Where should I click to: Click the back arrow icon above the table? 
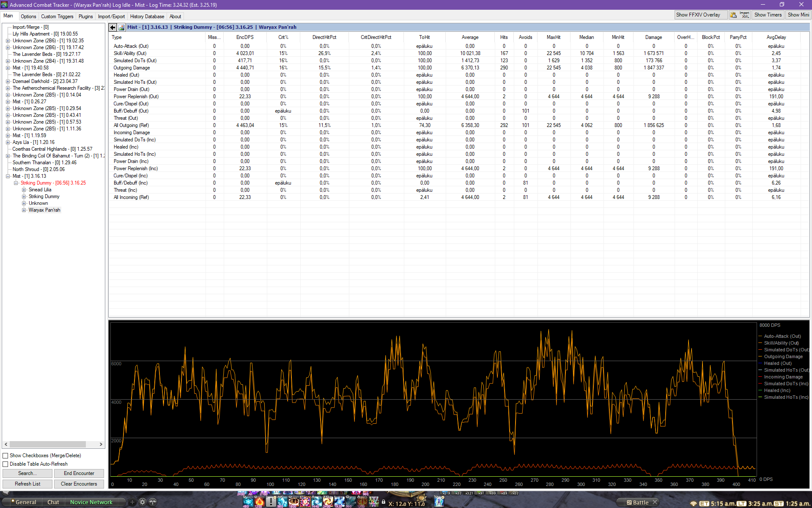(112, 27)
